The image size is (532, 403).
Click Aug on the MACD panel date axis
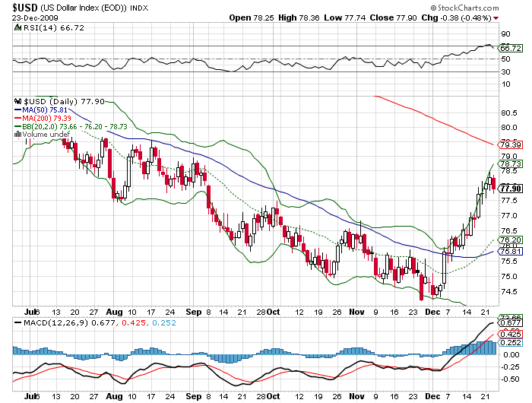point(114,396)
